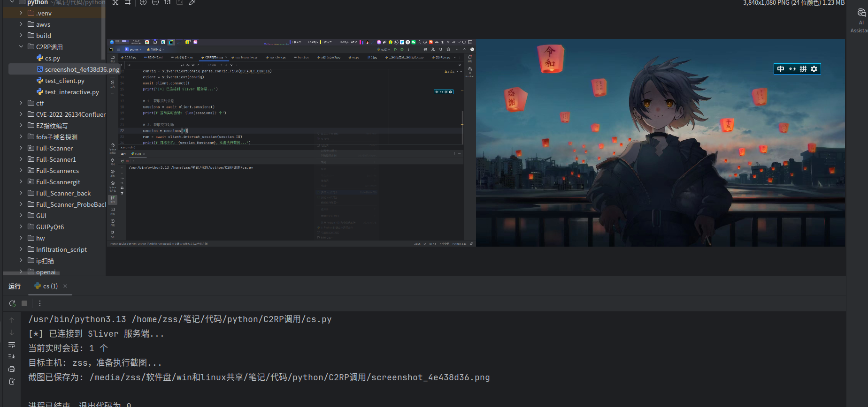Select the cs (1) run tab
This screenshot has height=407, width=868.
click(x=46, y=286)
